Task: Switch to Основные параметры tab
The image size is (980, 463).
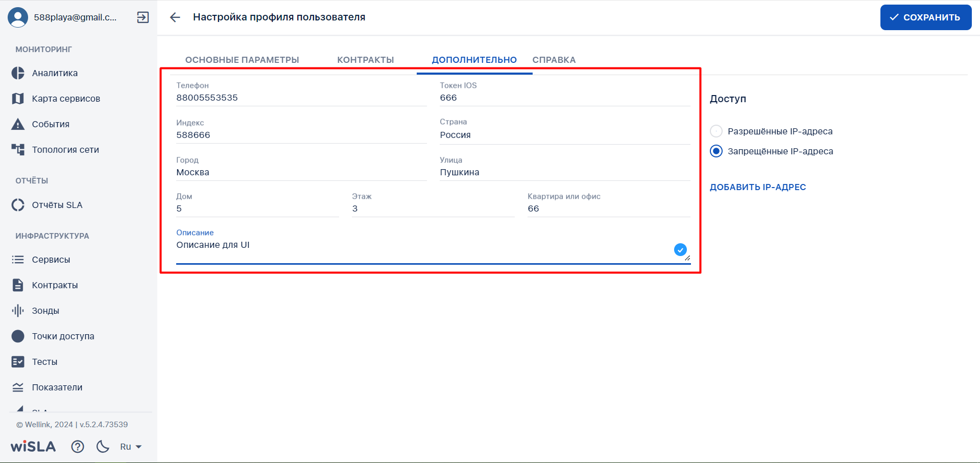Action: pos(242,60)
